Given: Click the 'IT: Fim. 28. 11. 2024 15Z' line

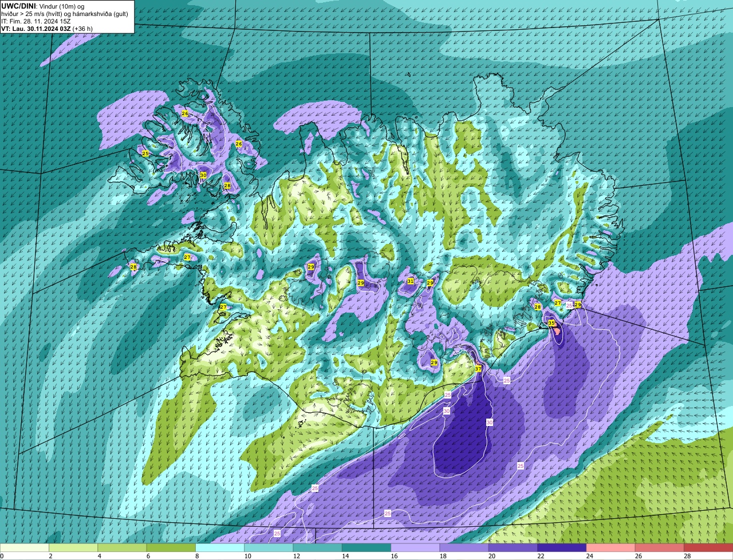Looking at the screenshot, I should 36,21.
